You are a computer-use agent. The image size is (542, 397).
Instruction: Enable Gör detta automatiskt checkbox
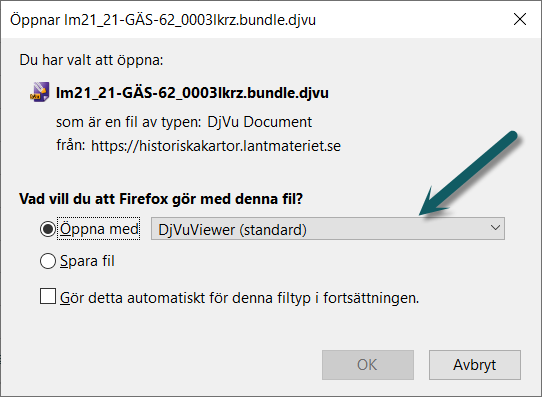(x=48, y=296)
